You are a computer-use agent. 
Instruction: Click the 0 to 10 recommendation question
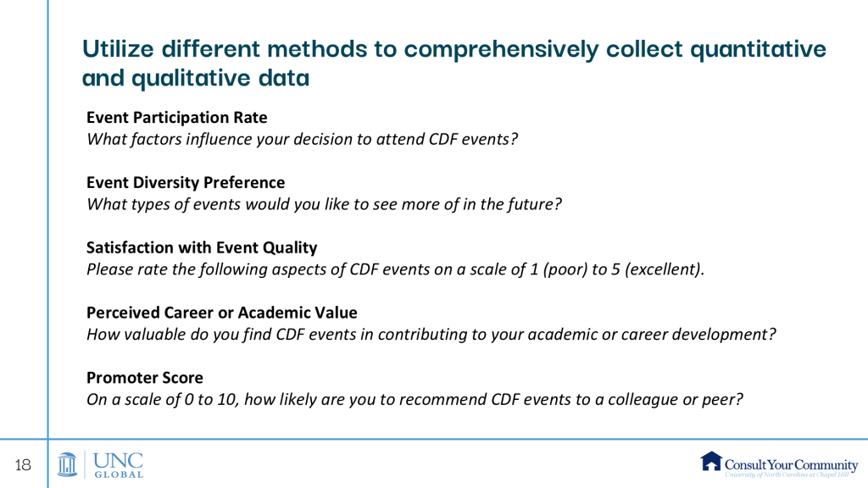pos(415,399)
